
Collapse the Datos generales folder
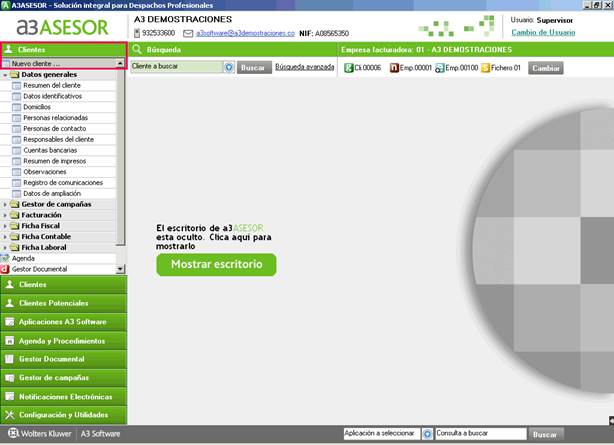(5, 75)
